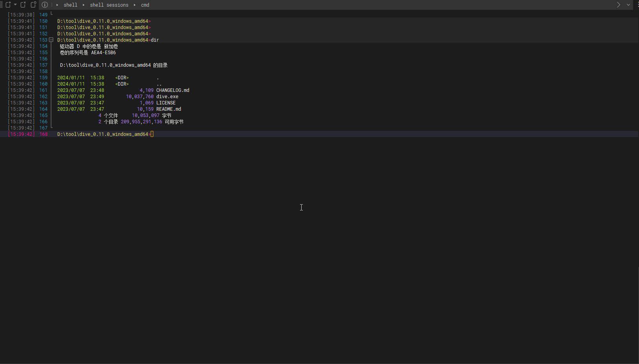This screenshot has height=364, width=639.
Task: Click the dive.exe filename in output
Action: [x=167, y=97]
